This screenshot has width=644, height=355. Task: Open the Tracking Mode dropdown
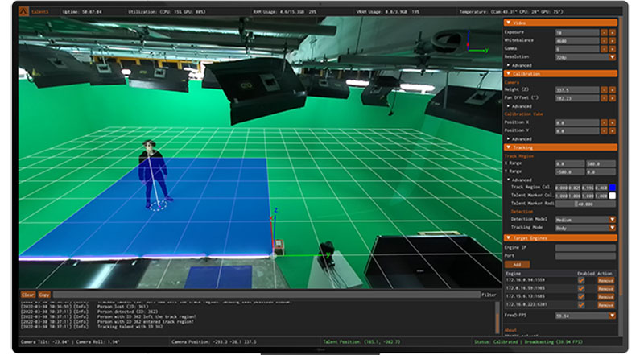[x=585, y=228]
